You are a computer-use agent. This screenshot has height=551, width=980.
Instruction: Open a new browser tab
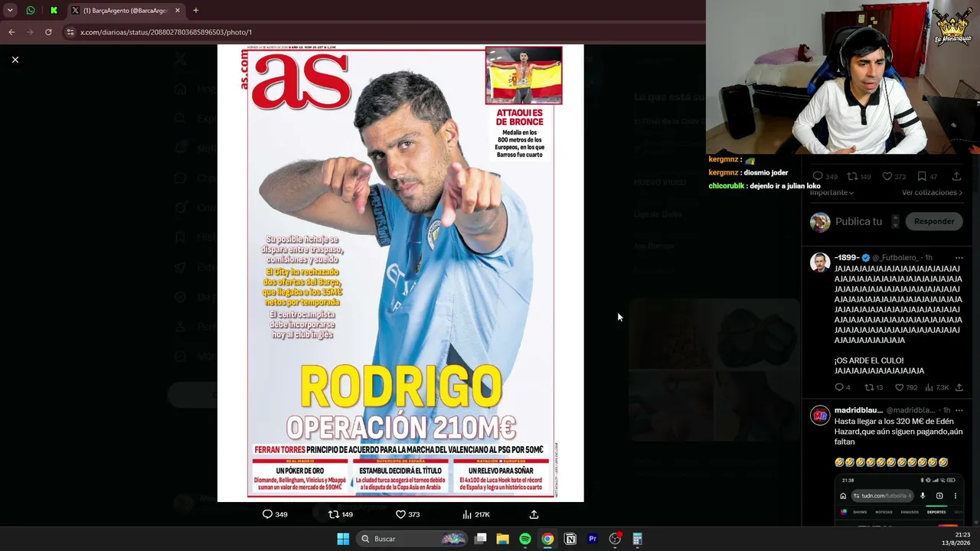coord(196,11)
